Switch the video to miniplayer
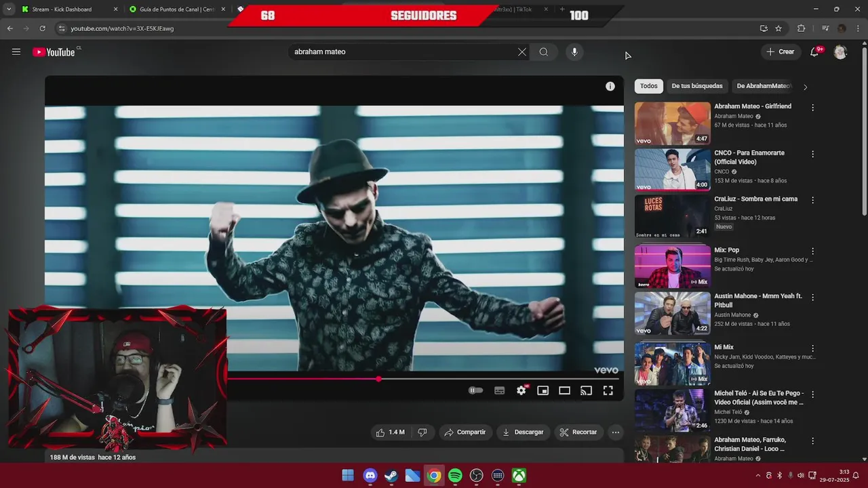 543,390
